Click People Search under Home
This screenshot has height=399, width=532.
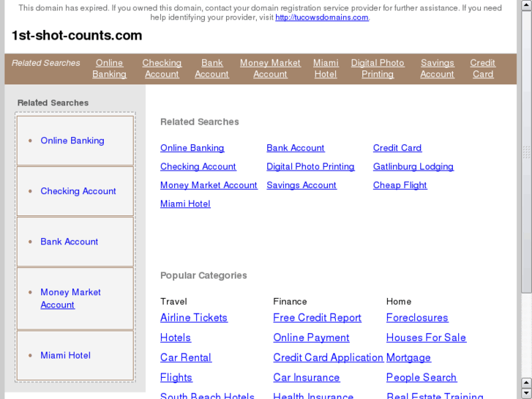pyautogui.click(x=422, y=378)
